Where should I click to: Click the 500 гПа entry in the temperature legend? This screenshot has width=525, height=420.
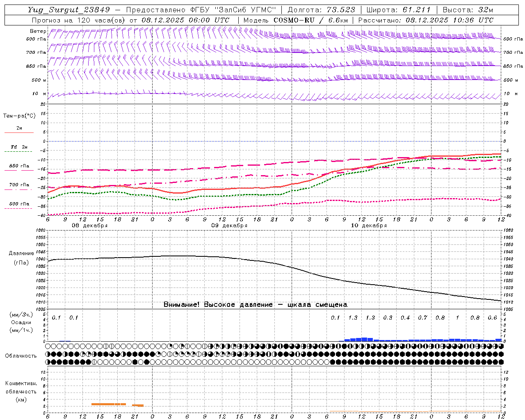[x=19, y=204]
